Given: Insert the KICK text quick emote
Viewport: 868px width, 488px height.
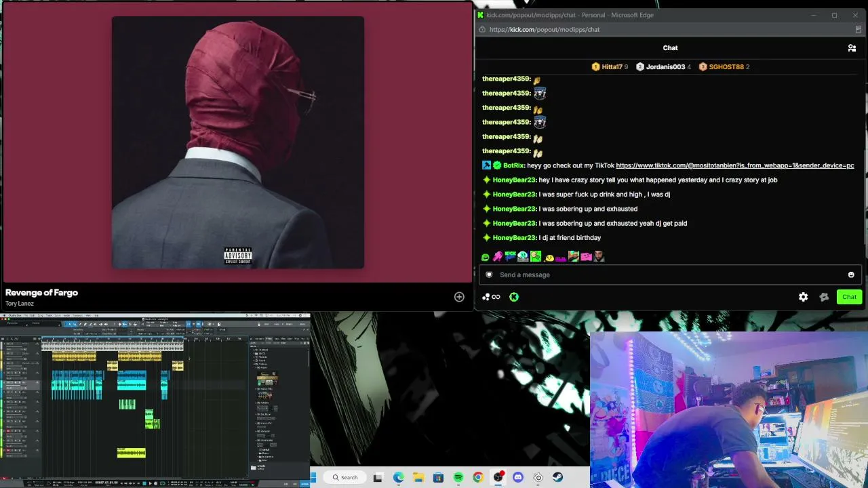Looking at the screenshot, I should (x=510, y=256).
